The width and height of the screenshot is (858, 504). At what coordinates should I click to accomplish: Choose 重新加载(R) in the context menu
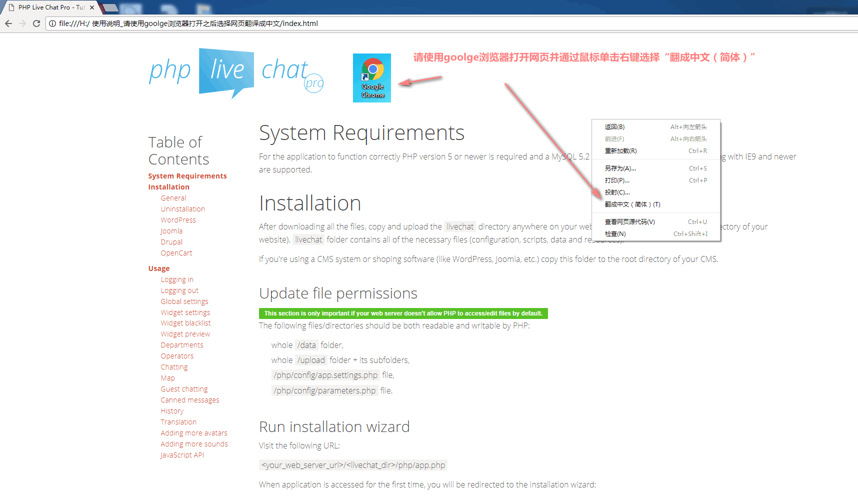coord(656,151)
